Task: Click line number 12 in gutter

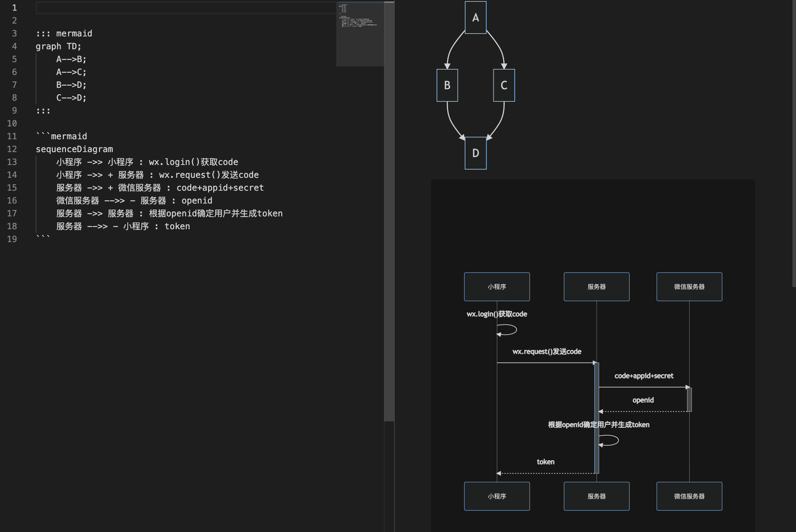Action: [x=12, y=149]
